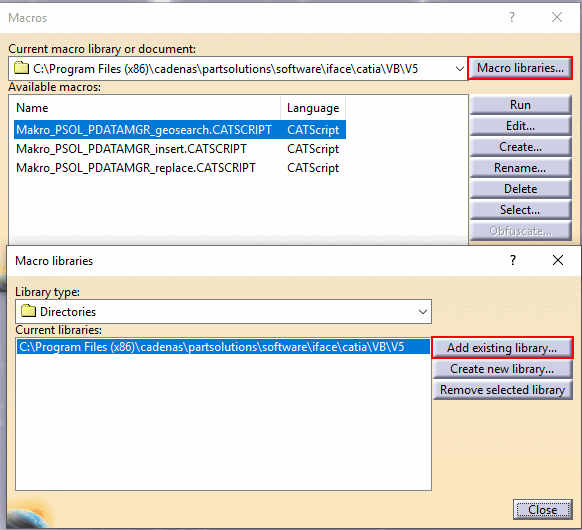Click Add existing library... button
582x530 pixels.
pos(502,348)
